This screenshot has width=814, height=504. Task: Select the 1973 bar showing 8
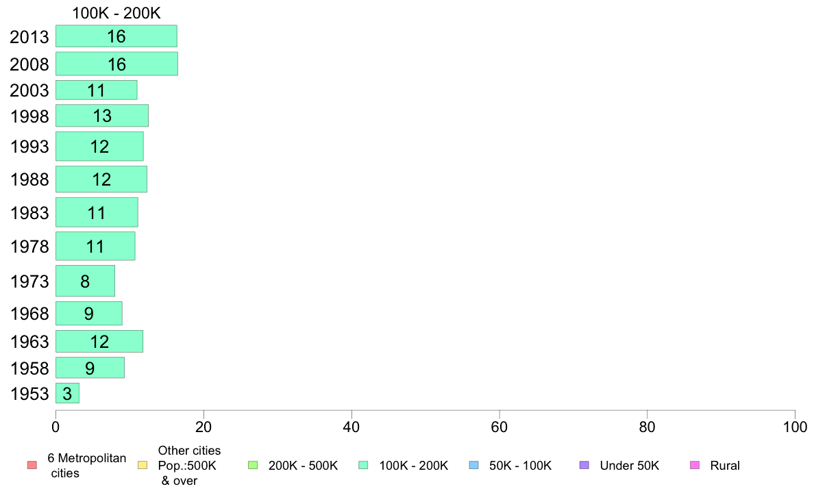tap(85, 281)
